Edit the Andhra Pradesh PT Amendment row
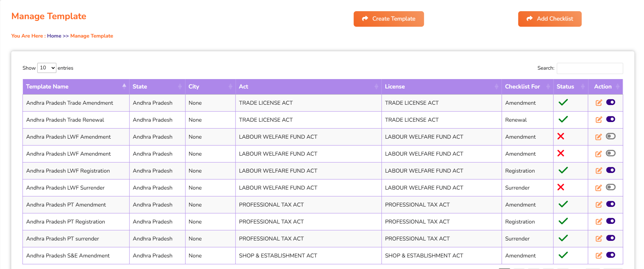Viewport: 644px width, 269px height. click(599, 205)
